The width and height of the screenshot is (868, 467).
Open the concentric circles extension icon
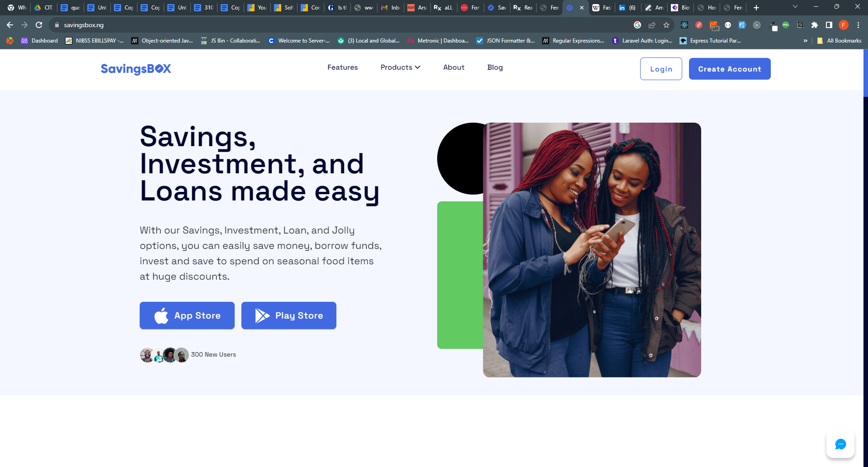[x=757, y=25]
